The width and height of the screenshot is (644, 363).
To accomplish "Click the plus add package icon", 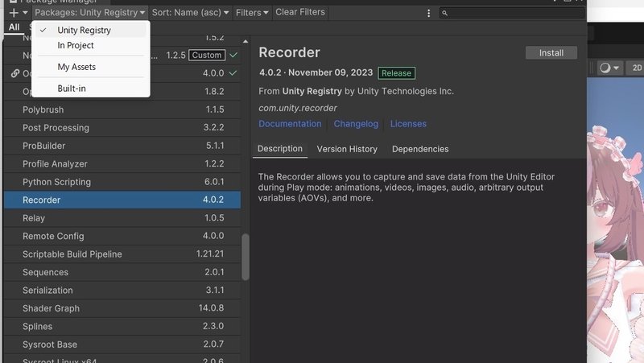I will click(x=14, y=13).
